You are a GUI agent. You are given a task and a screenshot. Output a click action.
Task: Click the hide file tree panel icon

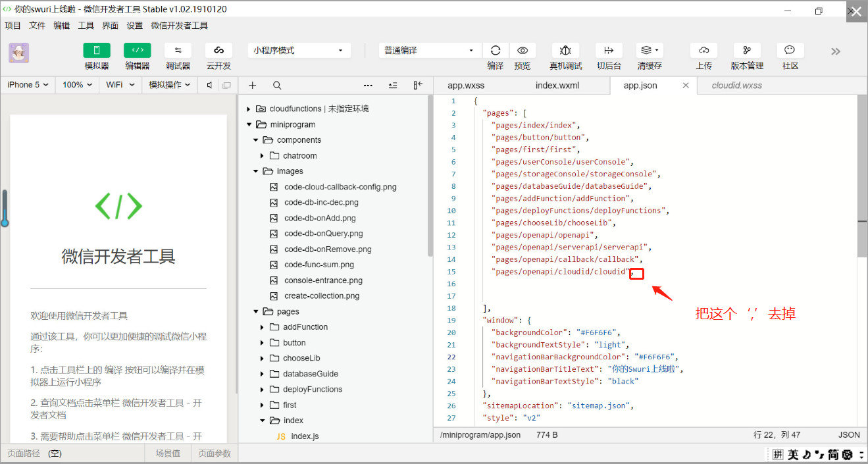[418, 85]
